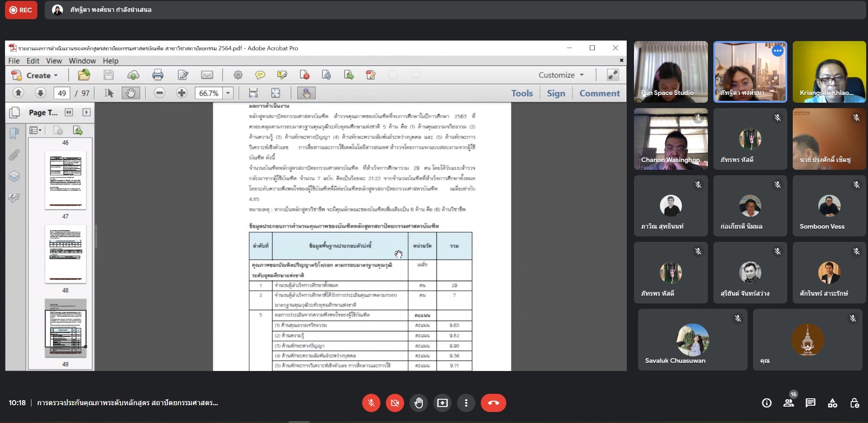
Task: Open the Customize dropdown
Action: pyautogui.click(x=561, y=75)
